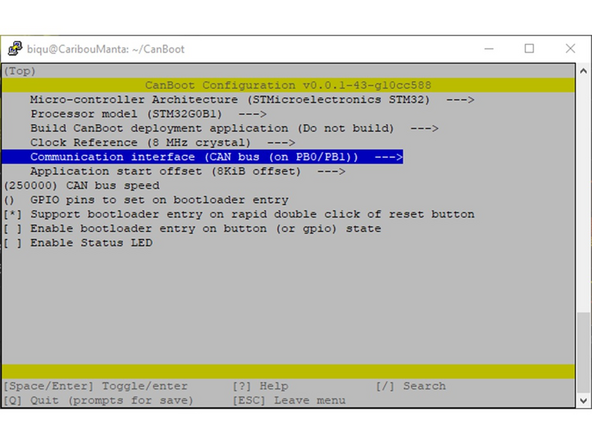Image resolution: width=592 pixels, height=444 pixels.
Task: Open Clock Reference (8 MHz crystal) option
Action: point(163,143)
